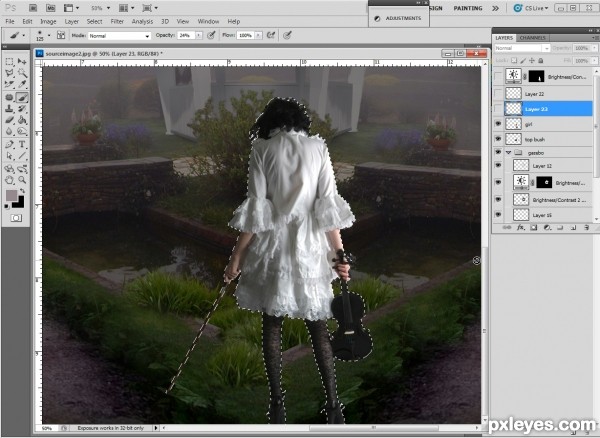Screen dimensions: 600x438
Task: Open the Opacity slider arrow in options bar
Action: point(199,35)
